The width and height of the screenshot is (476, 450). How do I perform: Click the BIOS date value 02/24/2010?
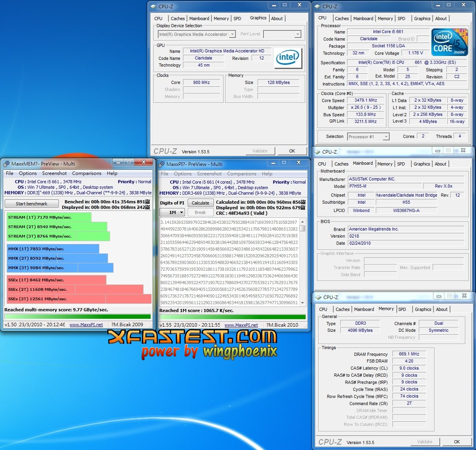pyautogui.click(x=406, y=243)
